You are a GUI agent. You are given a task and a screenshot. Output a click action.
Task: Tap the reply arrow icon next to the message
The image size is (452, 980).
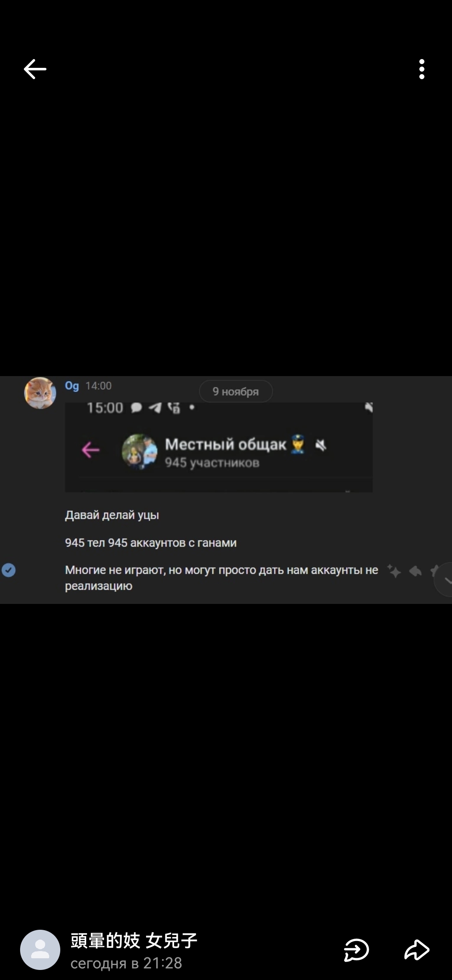click(415, 571)
